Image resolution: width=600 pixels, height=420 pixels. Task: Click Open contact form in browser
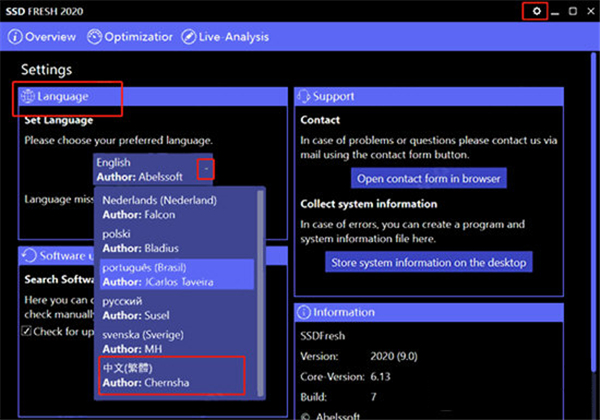(429, 179)
